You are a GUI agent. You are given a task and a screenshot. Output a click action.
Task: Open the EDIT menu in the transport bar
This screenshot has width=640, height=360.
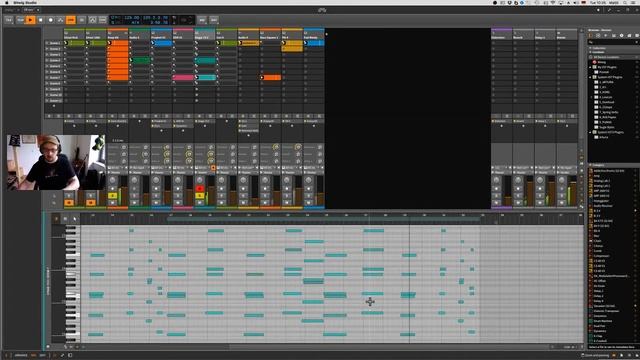[214, 20]
